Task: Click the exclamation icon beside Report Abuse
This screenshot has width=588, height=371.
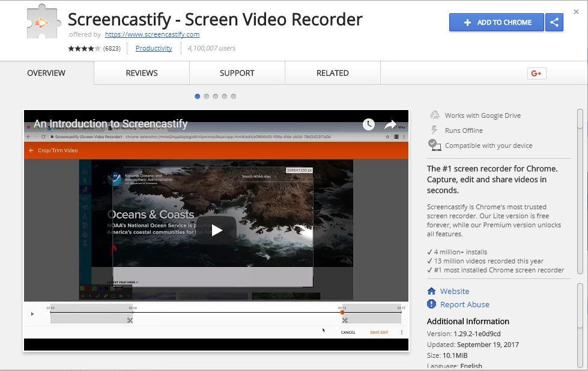Action: [x=432, y=304]
